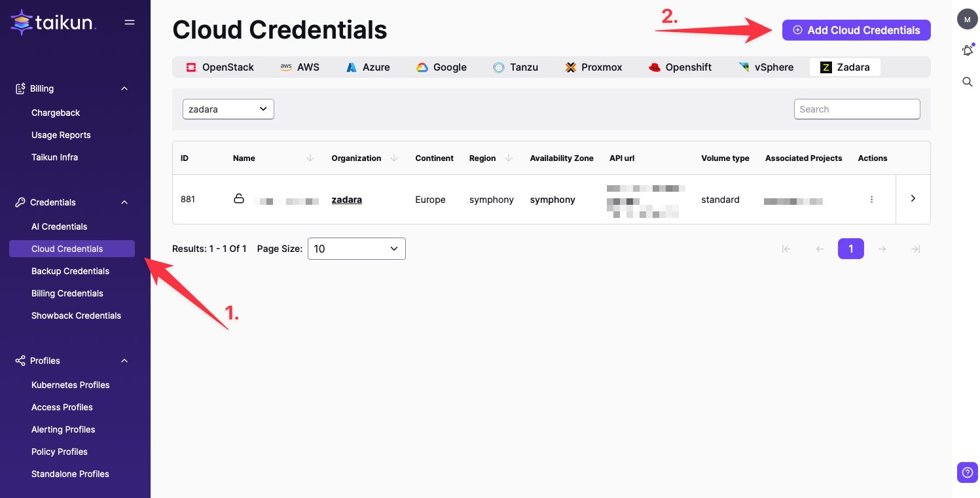Click the bold symphony availability zone cell
Screen dimensions: 980x498
(553, 200)
